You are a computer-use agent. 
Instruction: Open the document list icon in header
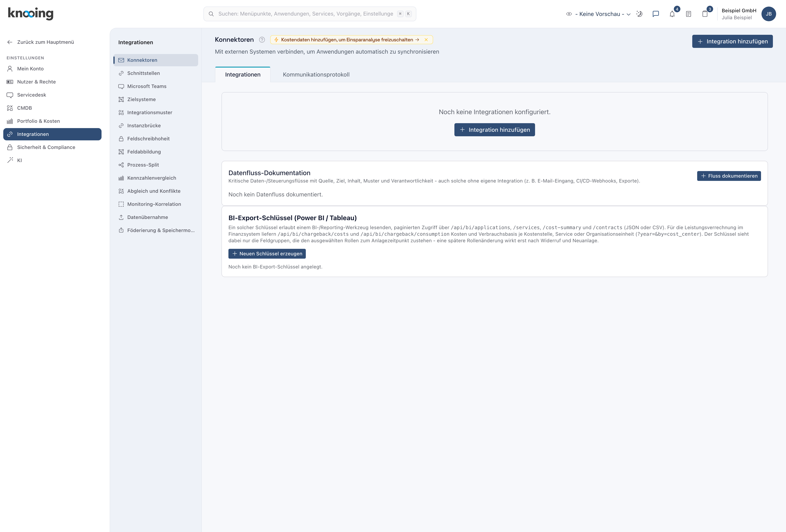689,14
